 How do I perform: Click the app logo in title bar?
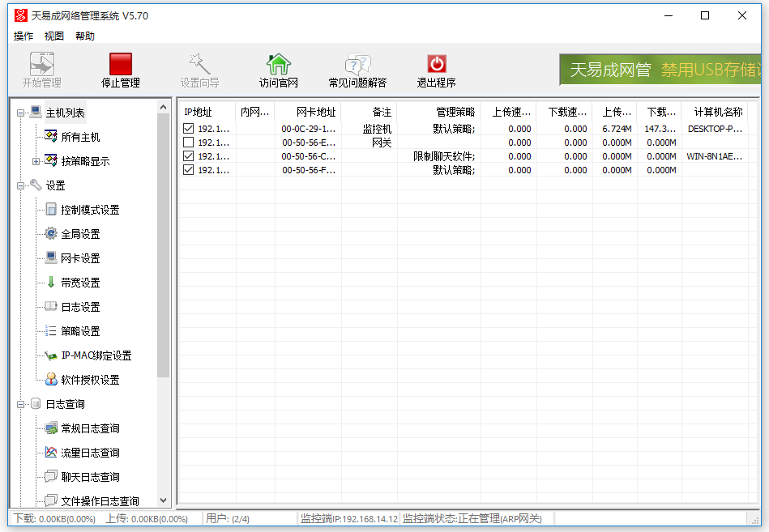pos(20,15)
